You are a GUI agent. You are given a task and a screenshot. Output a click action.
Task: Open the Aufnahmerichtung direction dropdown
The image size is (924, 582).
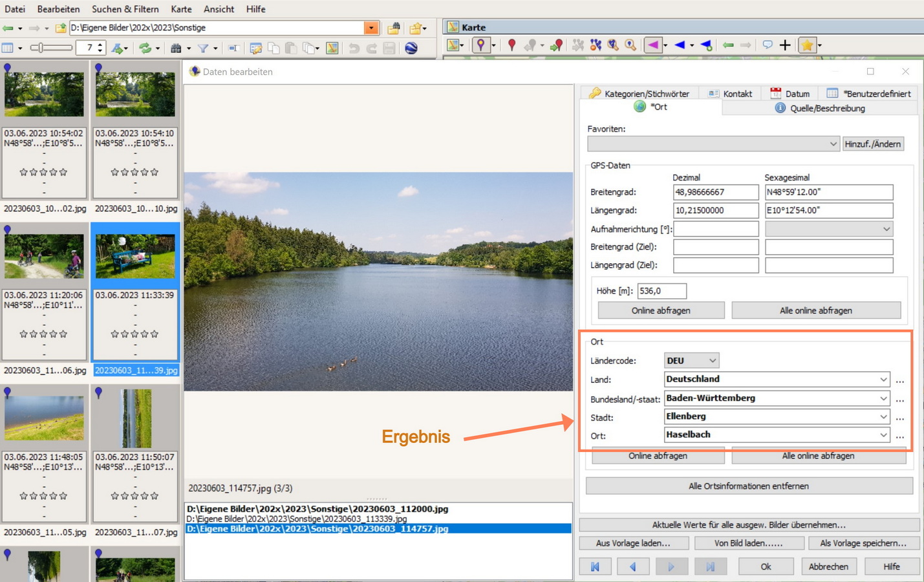click(886, 229)
